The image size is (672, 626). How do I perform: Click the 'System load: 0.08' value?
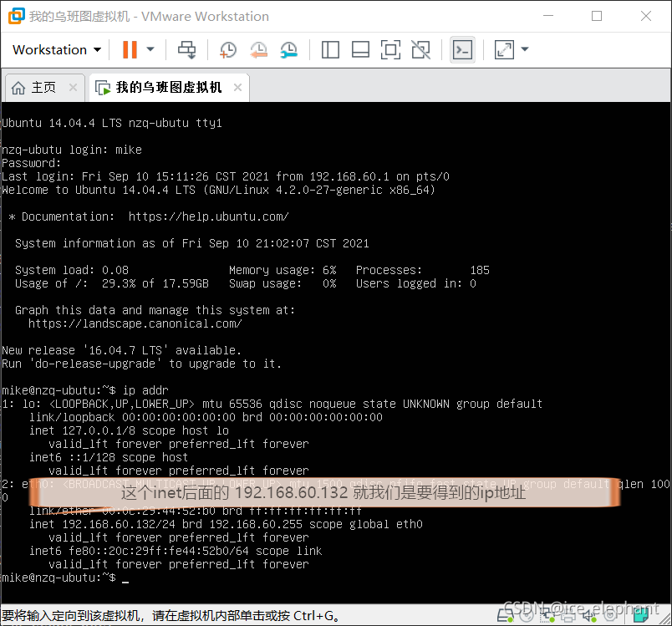pyautogui.click(x=72, y=270)
